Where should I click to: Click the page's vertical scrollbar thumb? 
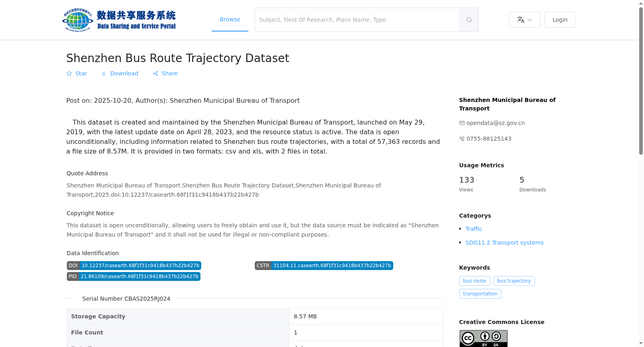(641, 81)
